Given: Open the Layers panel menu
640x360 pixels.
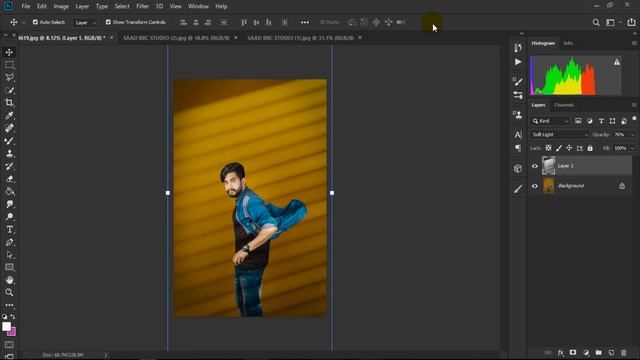Looking at the screenshot, I should pyautogui.click(x=634, y=105).
